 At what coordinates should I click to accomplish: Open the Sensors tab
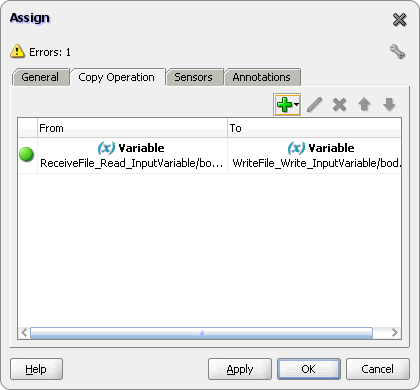pos(194,77)
